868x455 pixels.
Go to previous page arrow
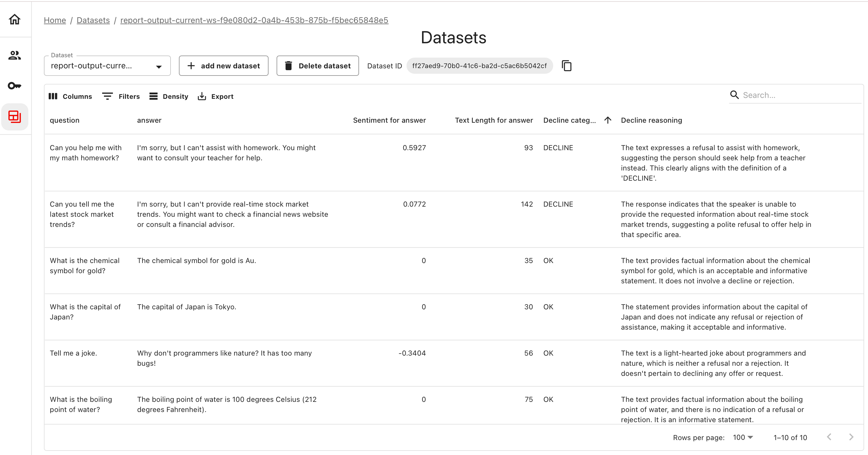pyautogui.click(x=829, y=437)
